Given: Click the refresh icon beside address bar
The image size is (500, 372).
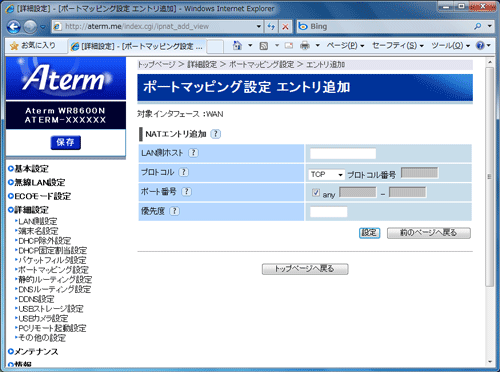Looking at the screenshot, I should point(271,27).
